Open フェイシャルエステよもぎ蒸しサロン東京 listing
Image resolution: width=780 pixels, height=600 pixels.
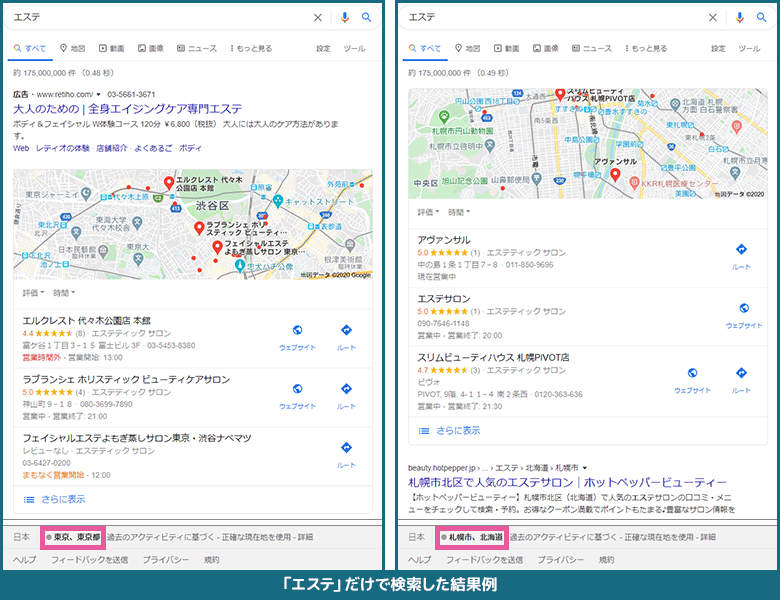[137, 438]
